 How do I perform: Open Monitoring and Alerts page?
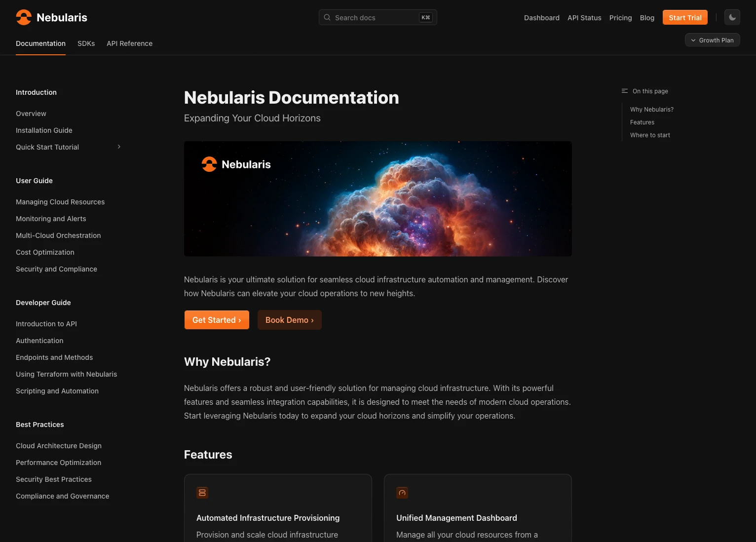pyautogui.click(x=51, y=219)
